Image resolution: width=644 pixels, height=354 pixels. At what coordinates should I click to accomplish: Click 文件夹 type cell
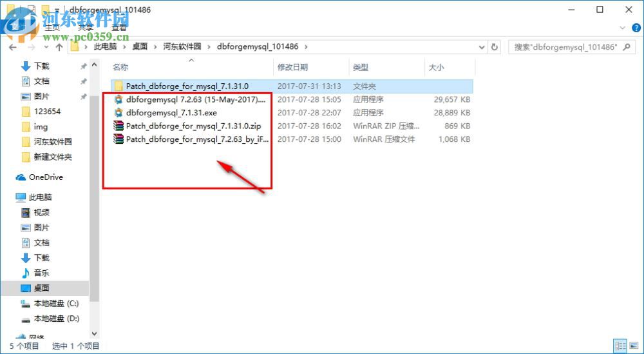(365, 86)
